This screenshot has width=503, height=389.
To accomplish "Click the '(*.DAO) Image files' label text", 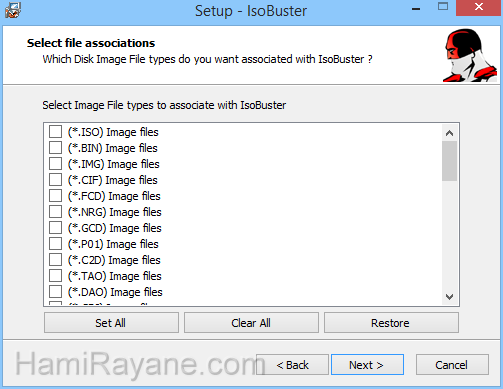I will (x=115, y=292).
